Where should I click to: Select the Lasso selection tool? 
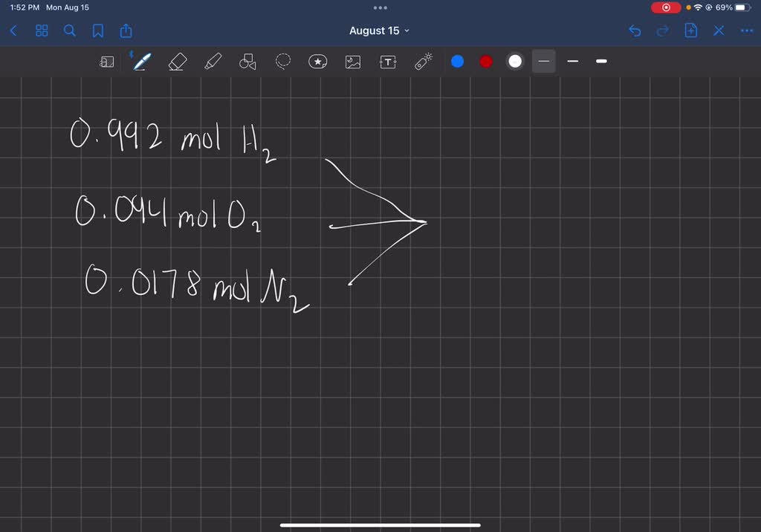tap(282, 62)
